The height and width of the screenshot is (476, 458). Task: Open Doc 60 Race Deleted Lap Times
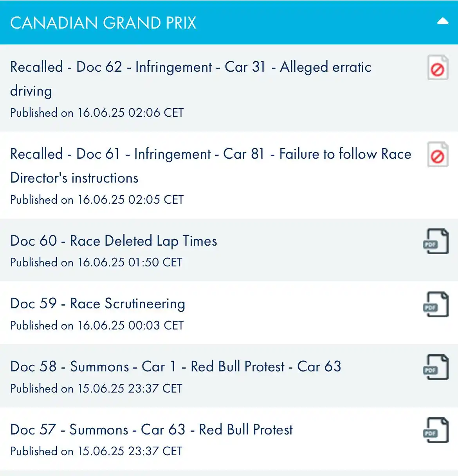[x=114, y=241]
